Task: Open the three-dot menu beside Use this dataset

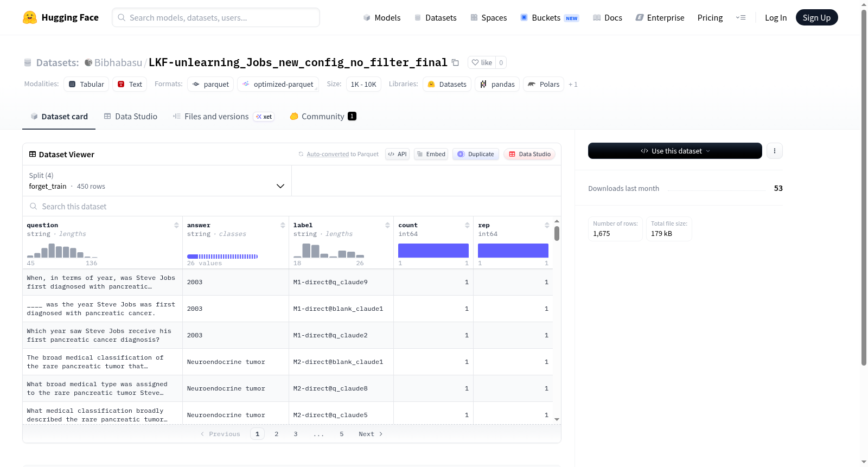Action: 775,151
